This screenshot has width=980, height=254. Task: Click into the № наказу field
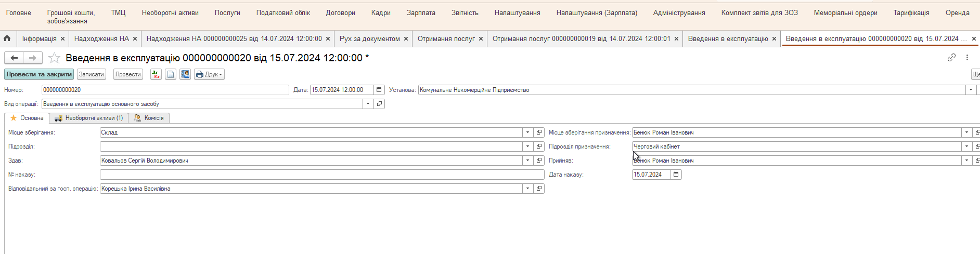(321, 175)
